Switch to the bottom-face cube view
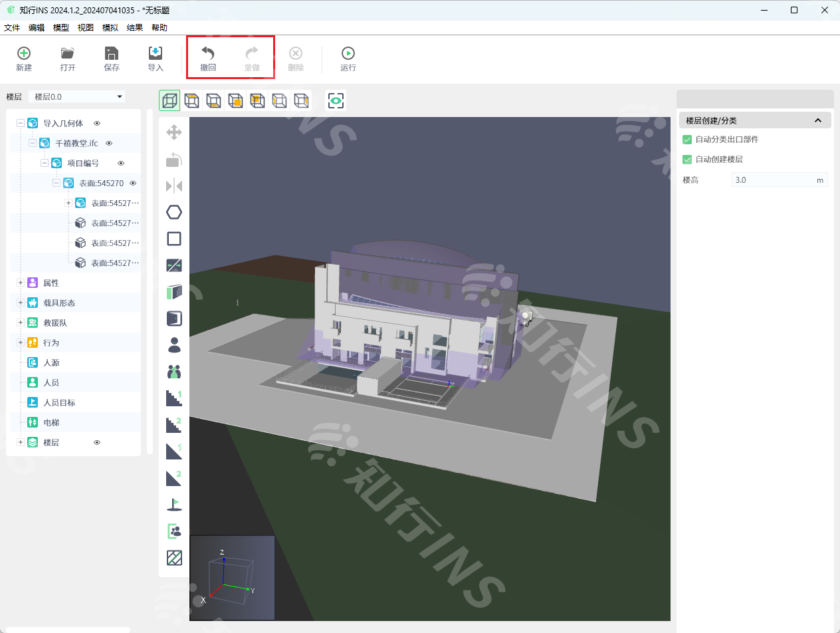The width and height of the screenshot is (840, 633). pyautogui.click(x=213, y=100)
